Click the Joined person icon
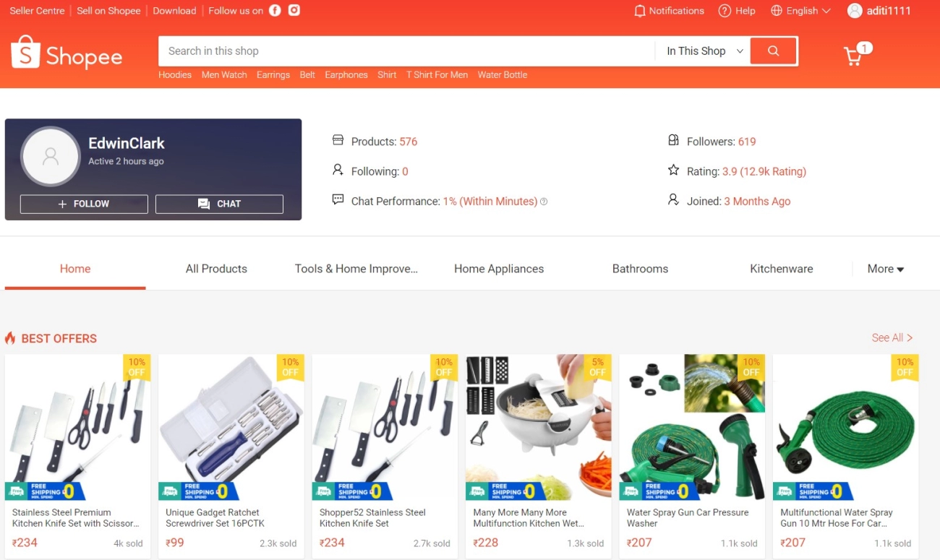 [x=673, y=199]
